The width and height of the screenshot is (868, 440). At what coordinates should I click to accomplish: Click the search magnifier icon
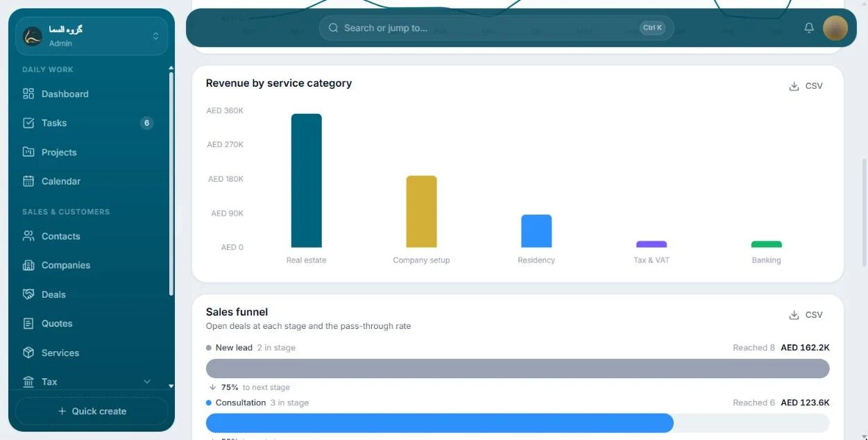(x=333, y=28)
